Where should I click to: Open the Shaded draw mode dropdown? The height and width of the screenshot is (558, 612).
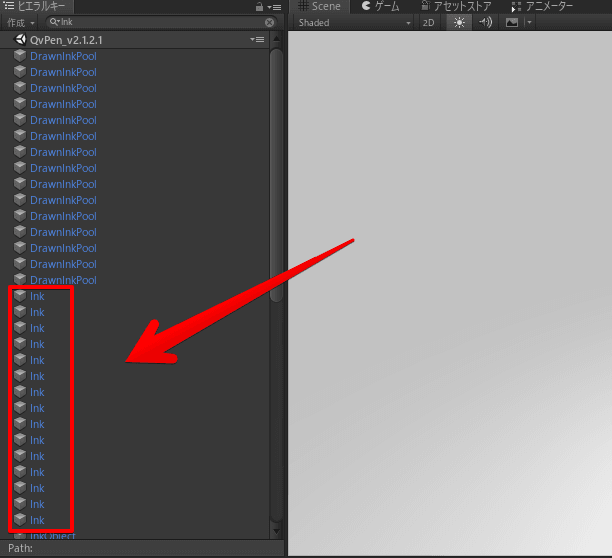(x=354, y=22)
